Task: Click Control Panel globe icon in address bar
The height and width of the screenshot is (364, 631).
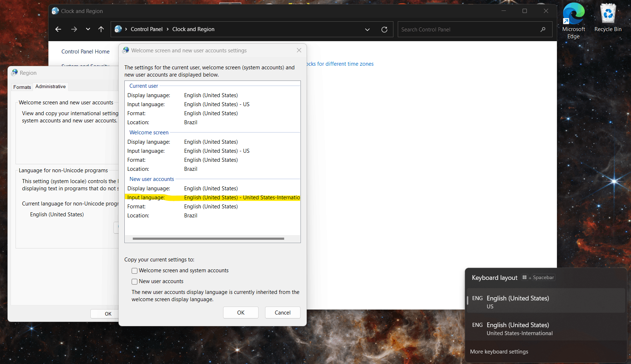Action: click(118, 29)
